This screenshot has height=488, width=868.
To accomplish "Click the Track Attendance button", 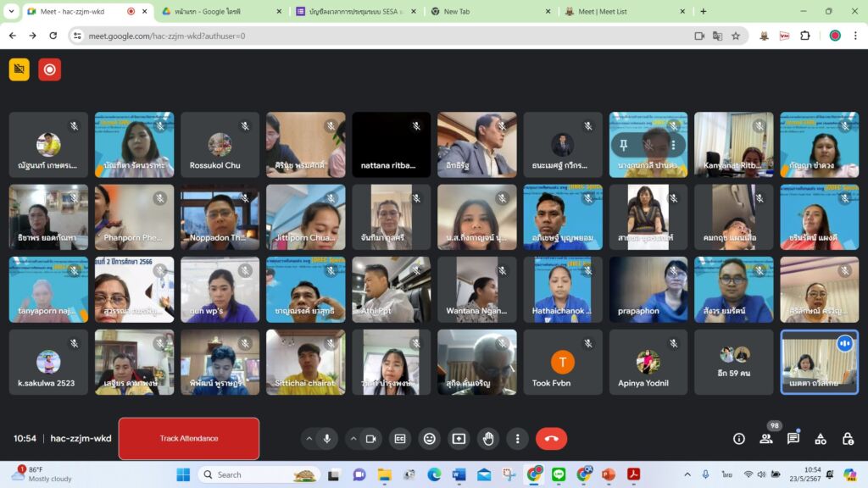I will 189,439.
